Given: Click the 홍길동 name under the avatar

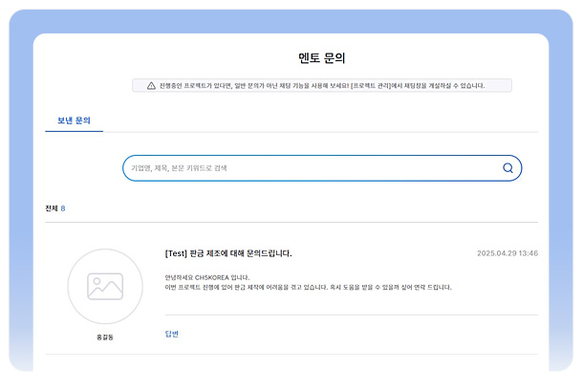Looking at the screenshot, I should coord(105,337).
